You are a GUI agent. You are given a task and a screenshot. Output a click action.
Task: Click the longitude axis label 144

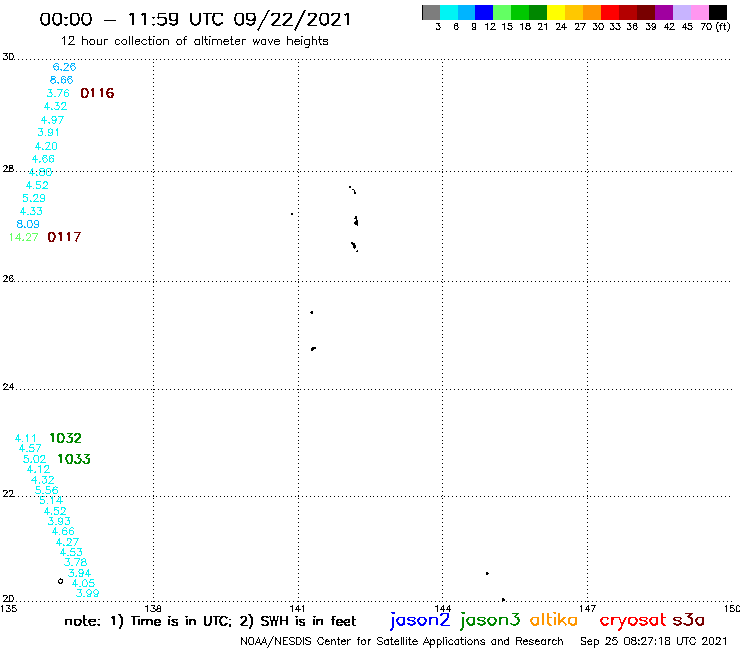pyautogui.click(x=443, y=608)
